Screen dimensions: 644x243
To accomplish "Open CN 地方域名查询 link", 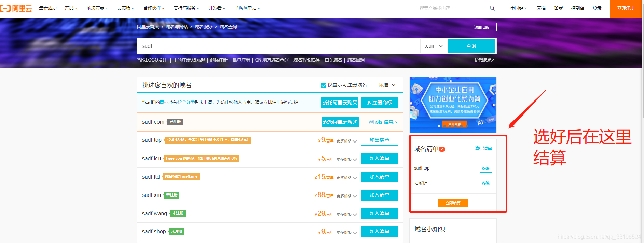I will click(272, 60).
